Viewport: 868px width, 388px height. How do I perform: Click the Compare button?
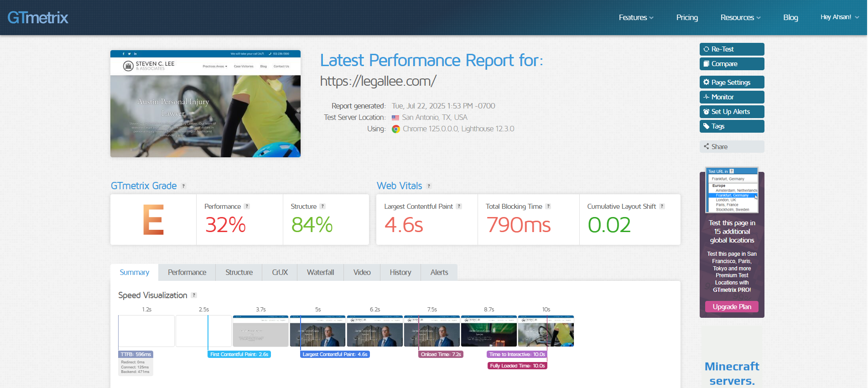tap(732, 64)
